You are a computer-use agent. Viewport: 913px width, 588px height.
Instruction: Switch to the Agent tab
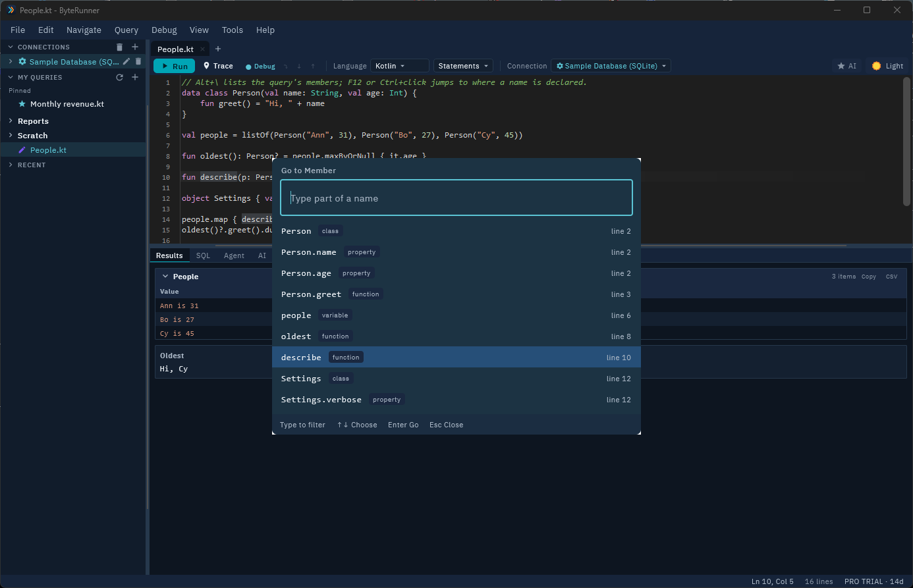coord(234,255)
